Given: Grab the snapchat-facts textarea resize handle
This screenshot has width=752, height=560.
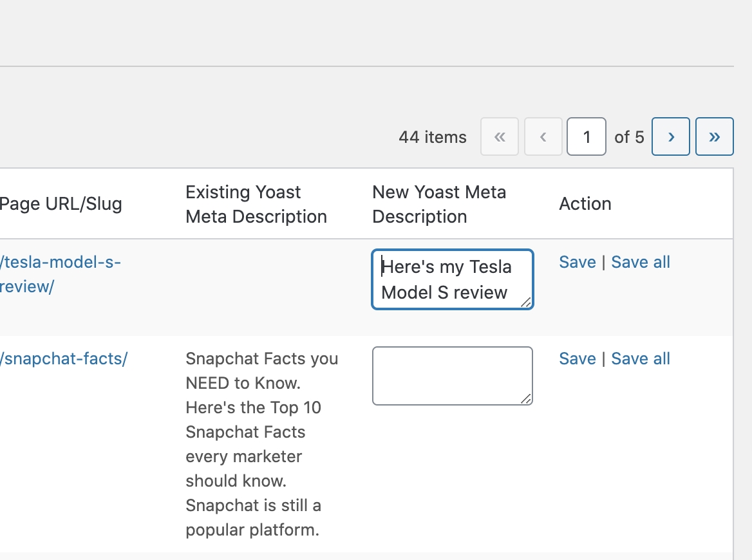Looking at the screenshot, I should pos(526,399).
